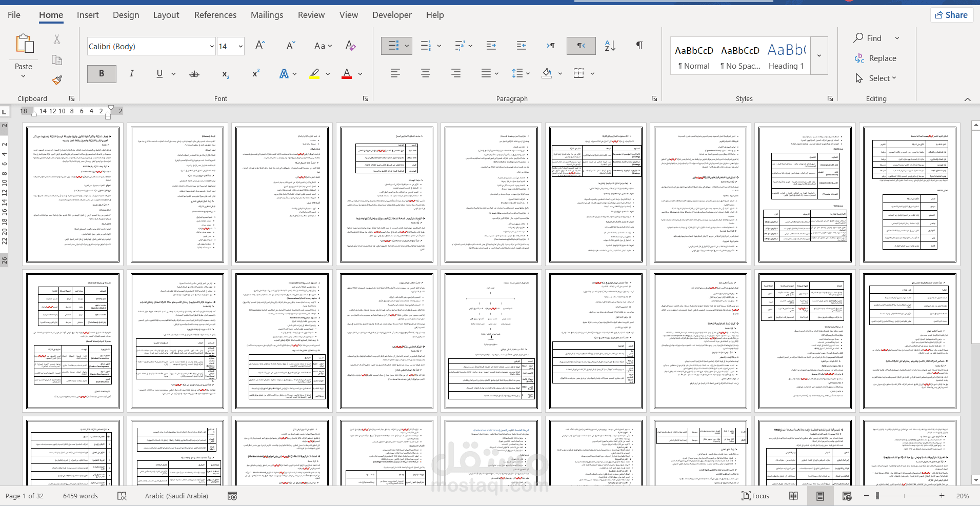Switch to the References tab
The height and width of the screenshot is (506, 980).
(215, 15)
